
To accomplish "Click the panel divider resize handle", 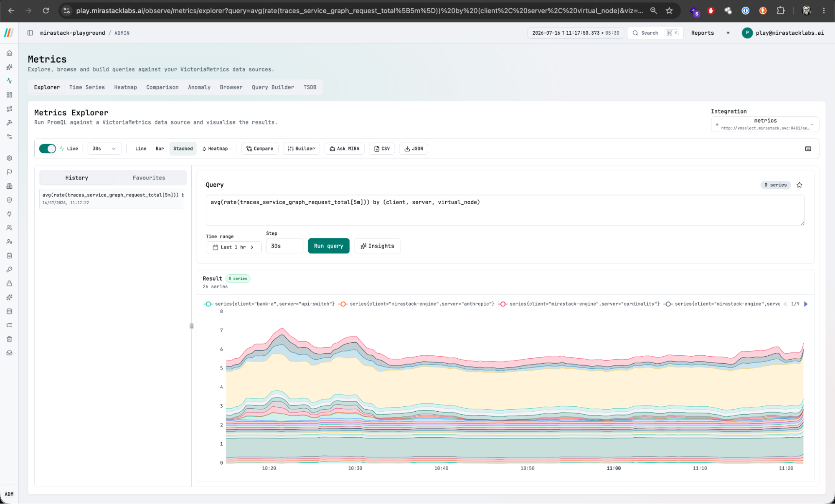I will tap(191, 326).
